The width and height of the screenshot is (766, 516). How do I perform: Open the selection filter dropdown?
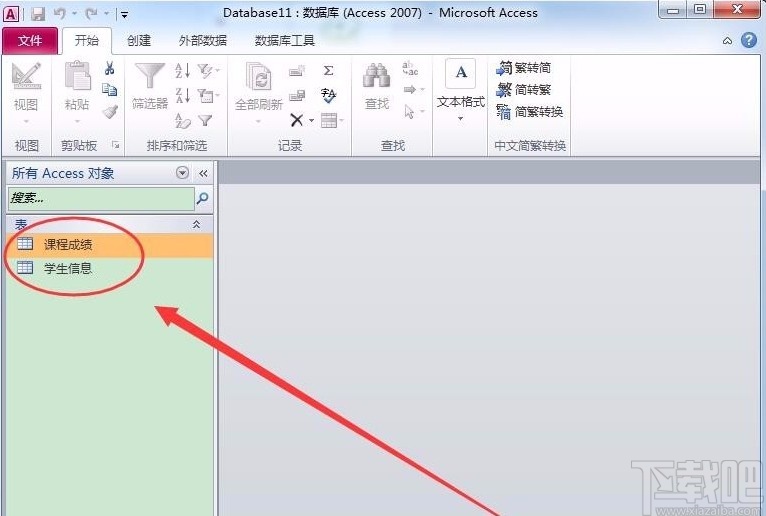click(x=209, y=71)
